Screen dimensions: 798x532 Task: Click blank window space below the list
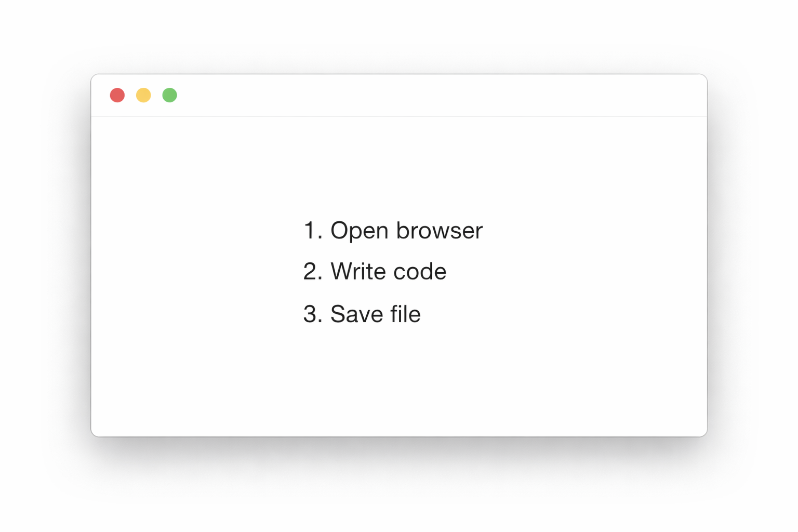click(399, 384)
